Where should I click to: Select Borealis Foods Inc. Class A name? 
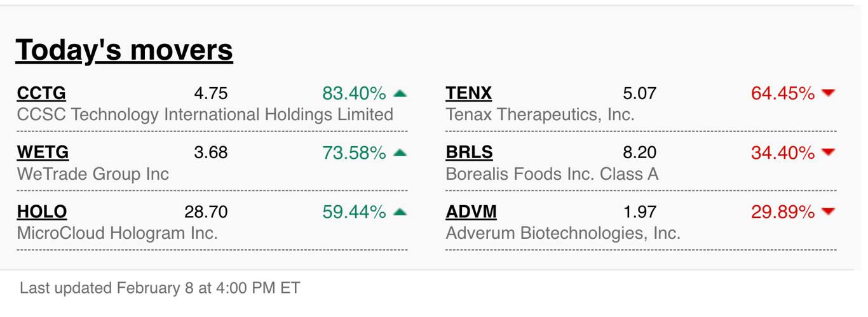pos(552,173)
